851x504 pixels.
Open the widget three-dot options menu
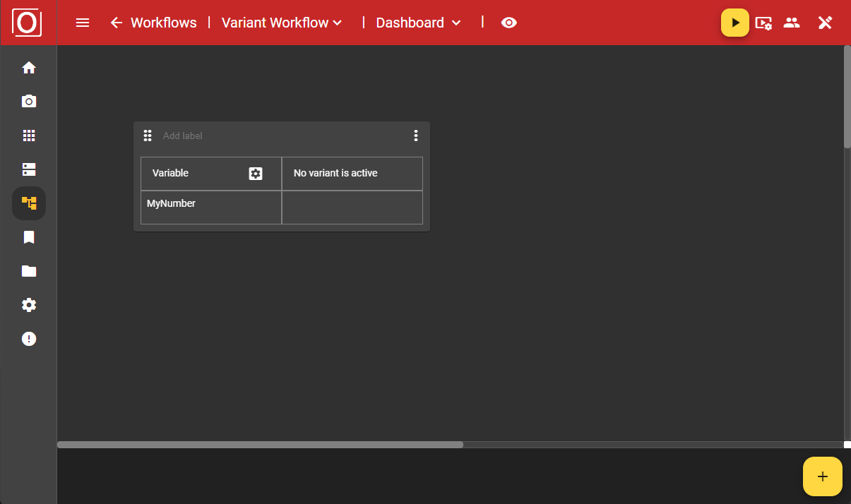(x=416, y=136)
